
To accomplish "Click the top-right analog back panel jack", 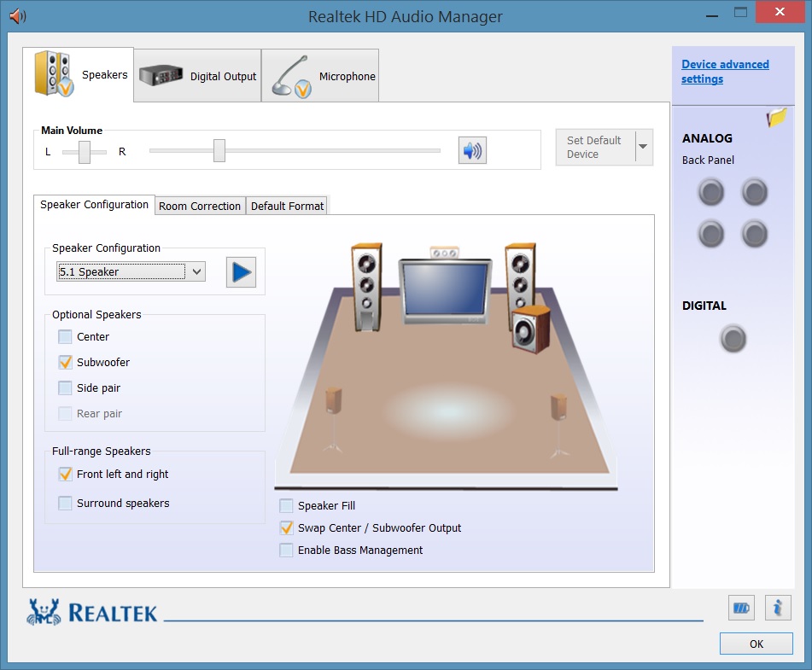I will pos(755,192).
